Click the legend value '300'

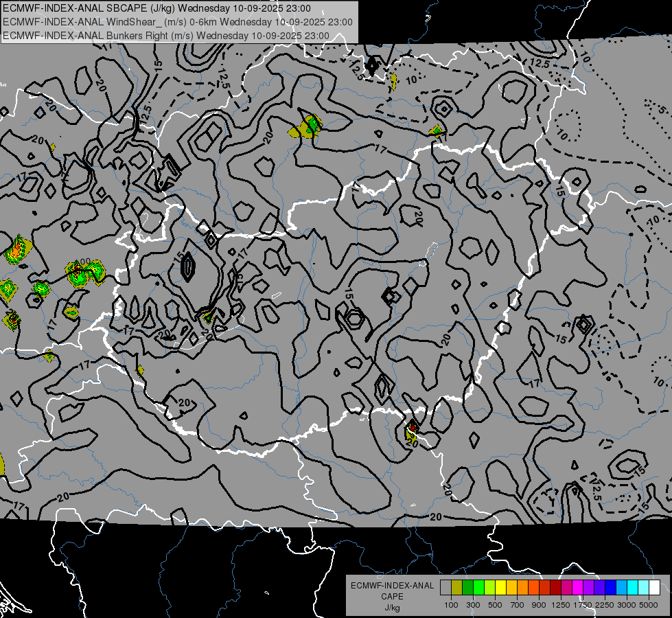point(473,605)
